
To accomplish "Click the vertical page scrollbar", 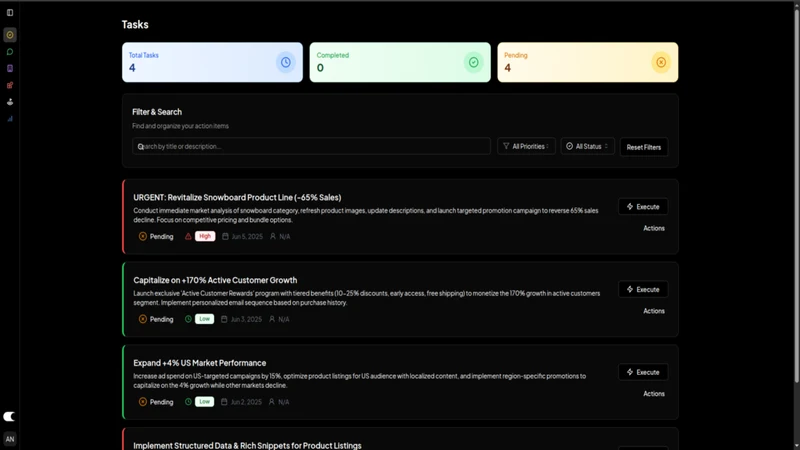I will [x=796, y=196].
